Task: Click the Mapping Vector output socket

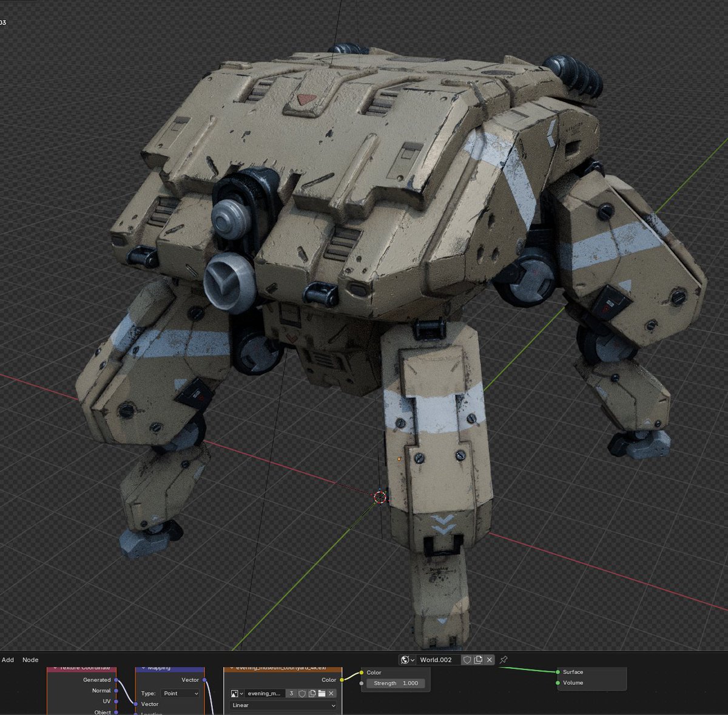Action: tap(204, 680)
